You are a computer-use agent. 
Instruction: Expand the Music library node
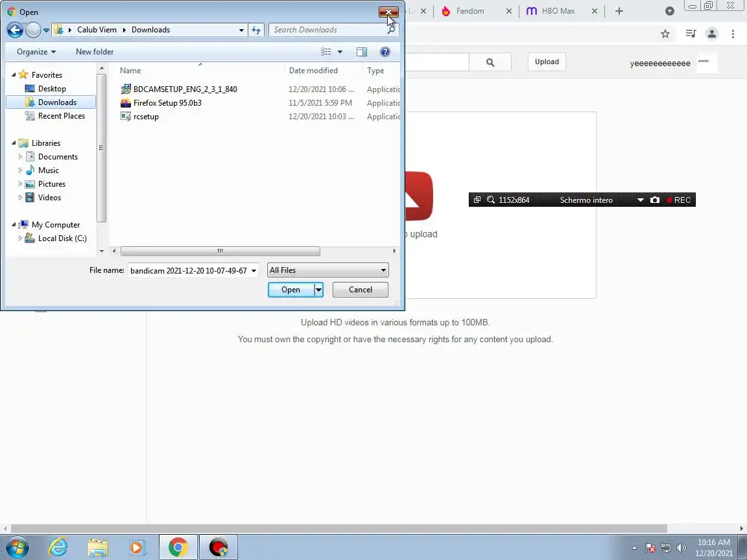point(20,170)
